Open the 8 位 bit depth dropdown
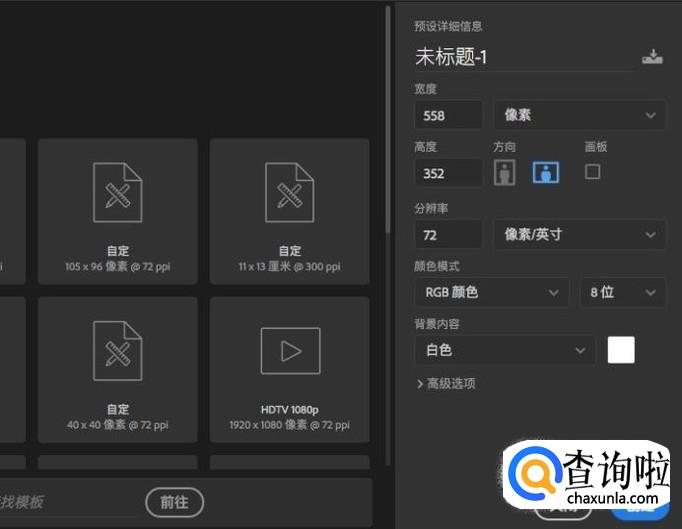 click(x=623, y=292)
